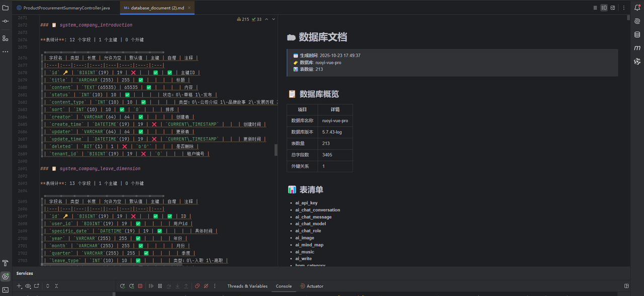Screen dimensions: 644x296
Task: Open the Threads & Variables tab
Action: pyautogui.click(x=247, y=286)
